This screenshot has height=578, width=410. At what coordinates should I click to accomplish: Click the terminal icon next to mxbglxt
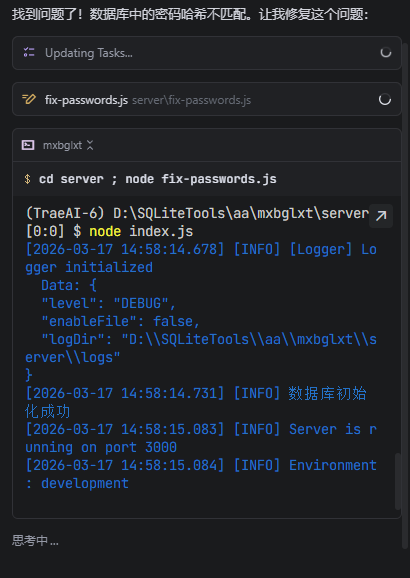28,145
